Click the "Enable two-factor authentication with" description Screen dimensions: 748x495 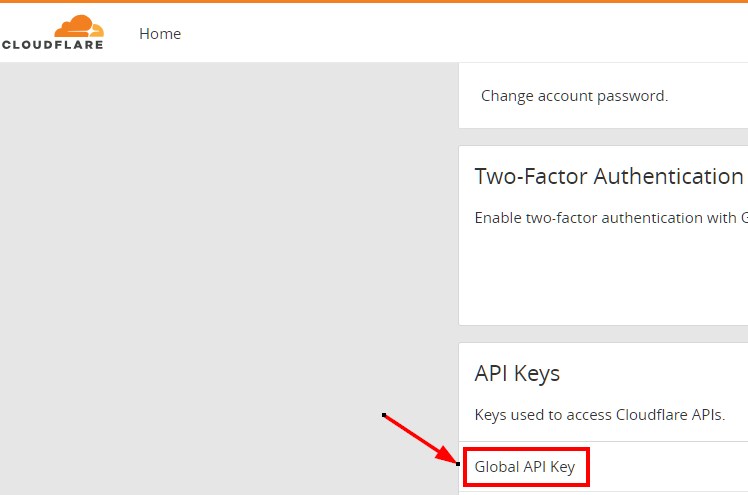[x=606, y=218]
